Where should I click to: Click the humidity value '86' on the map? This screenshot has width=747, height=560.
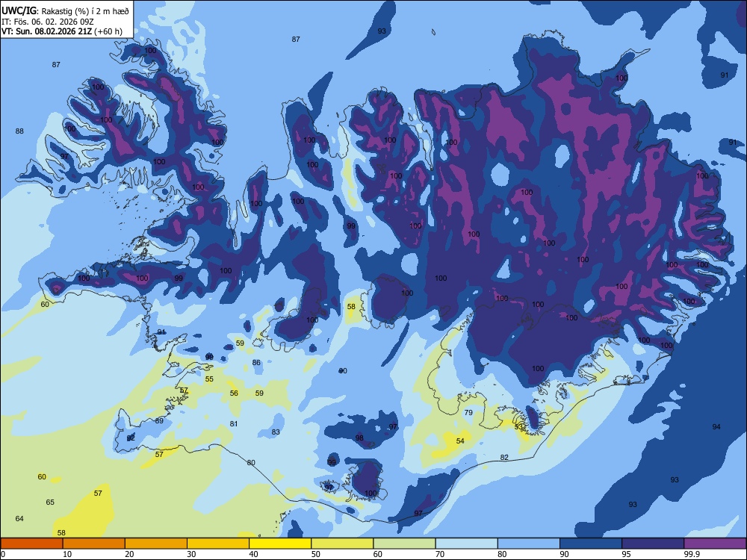point(256,362)
